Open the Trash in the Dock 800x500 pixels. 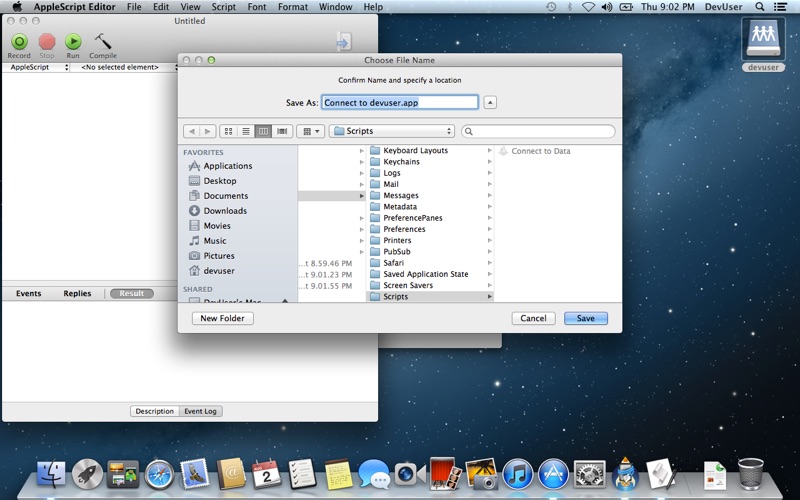[751, 474]
